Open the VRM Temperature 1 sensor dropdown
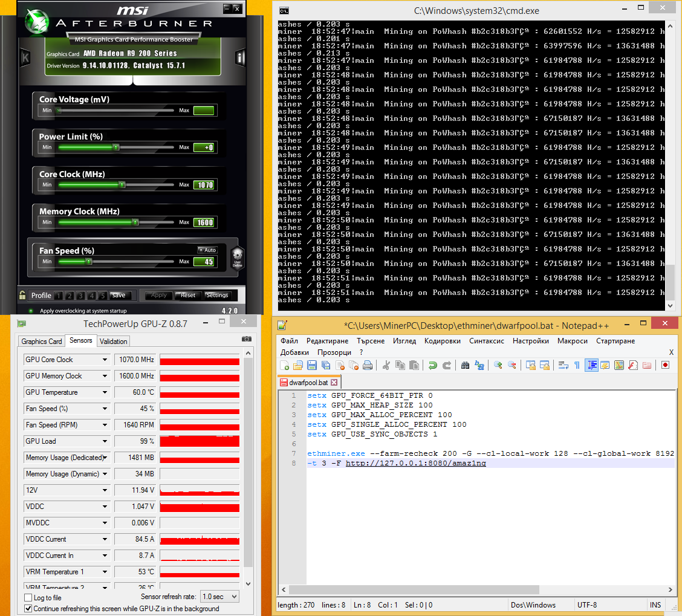The height and width of the screenshot is (616, 682). pos(105,572)
